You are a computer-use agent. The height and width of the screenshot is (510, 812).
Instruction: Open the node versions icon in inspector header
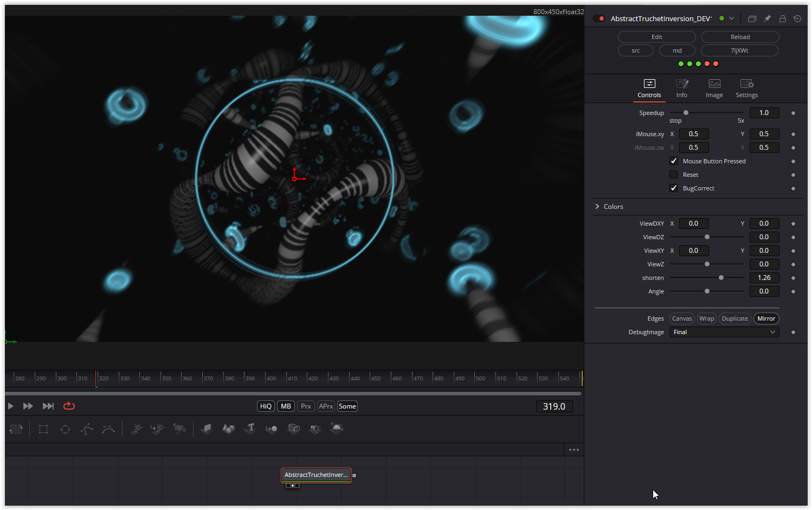752,18
